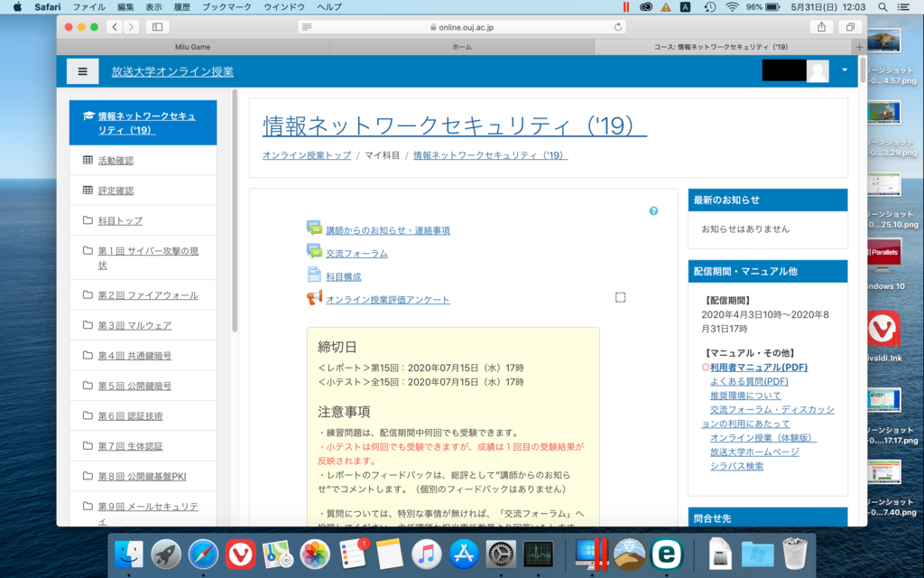
Task: Toggle the completion checkbox beside オンライン授業評価アンケート
Action: pyautogui.click(x=620, y=297)
